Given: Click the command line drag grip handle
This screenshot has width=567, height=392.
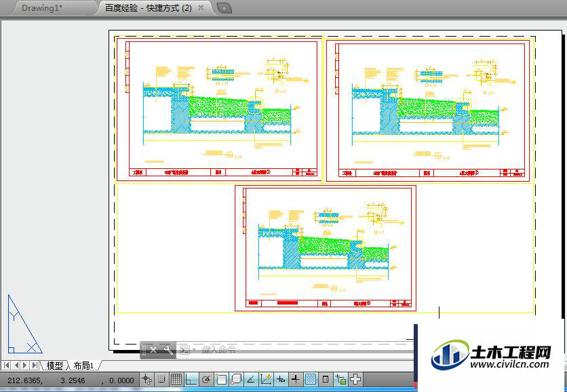Looking at the screenshot, I should pos(144,350).
